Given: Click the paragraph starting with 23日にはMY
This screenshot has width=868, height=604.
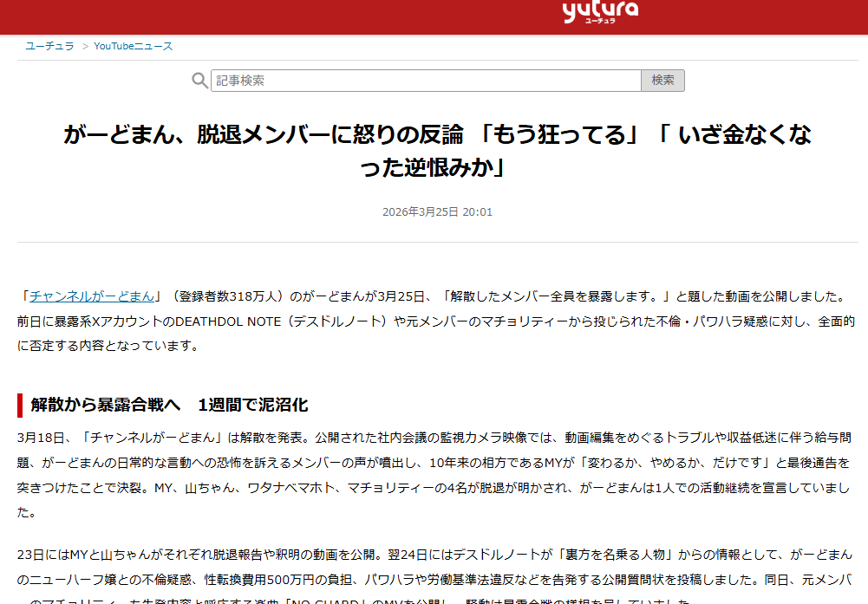Looking at the screenshot, I should tap(434, 575).
